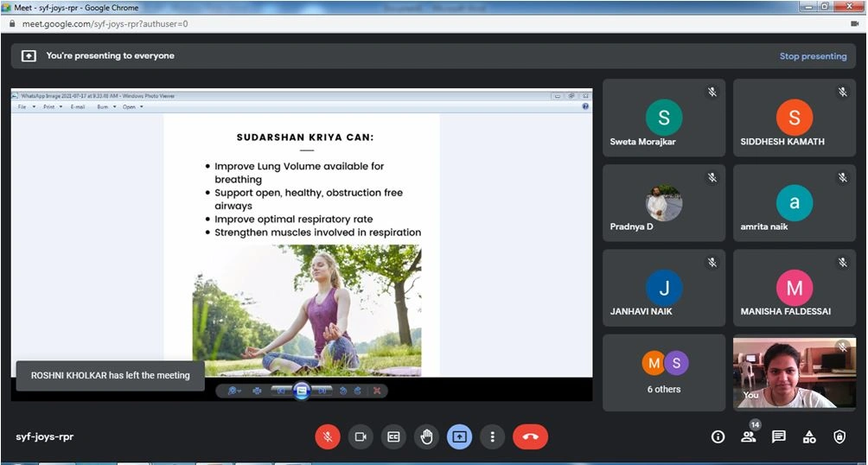This screenshot has width=868, height=465.
Task: Click the blue Present now screen button
Action: [459, 436]
